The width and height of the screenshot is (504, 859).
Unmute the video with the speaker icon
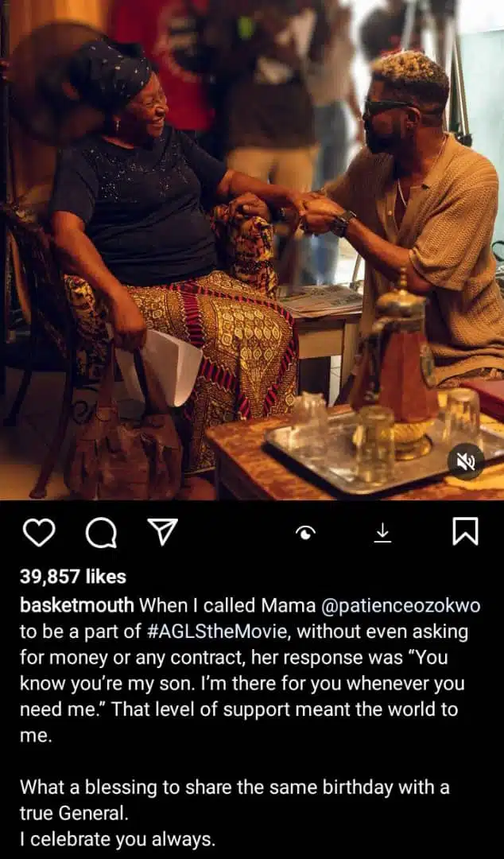[x=466, y=462]
